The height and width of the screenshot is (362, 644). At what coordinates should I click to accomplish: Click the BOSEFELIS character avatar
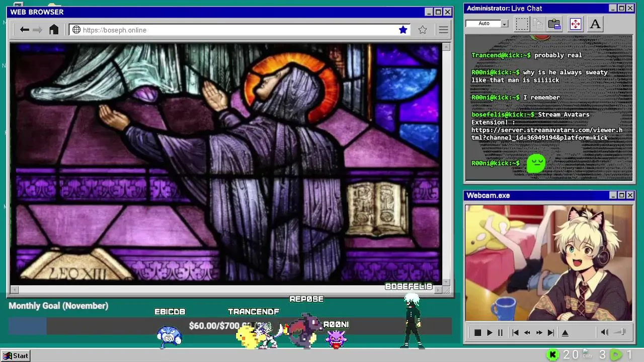coord(412,322)
